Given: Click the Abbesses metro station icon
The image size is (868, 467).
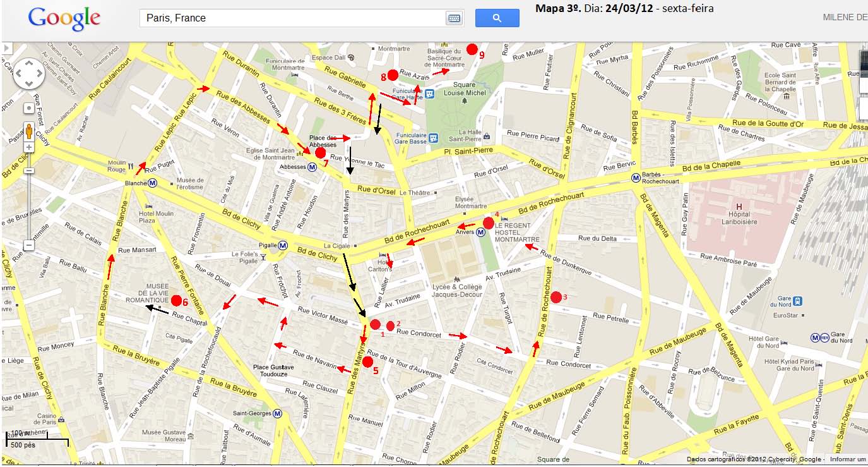Looking at the screenshot, I should [x=311, y=167].
